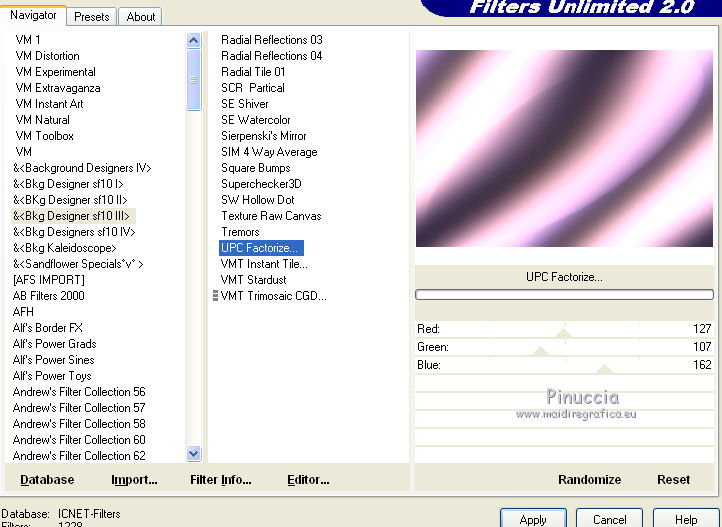Select Alf's Power Sines category
This screenshot has width=722, height=527.
point(53,359)
